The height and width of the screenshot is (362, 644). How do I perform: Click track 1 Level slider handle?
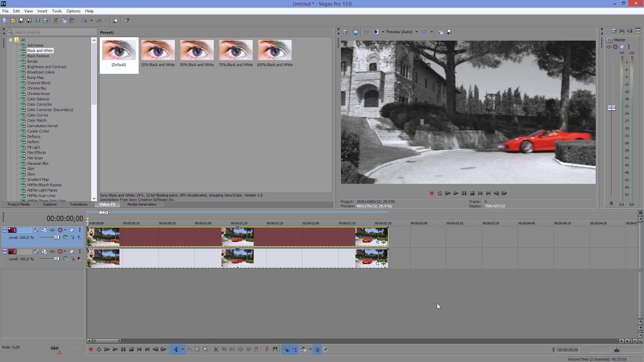tap(57, 237)
